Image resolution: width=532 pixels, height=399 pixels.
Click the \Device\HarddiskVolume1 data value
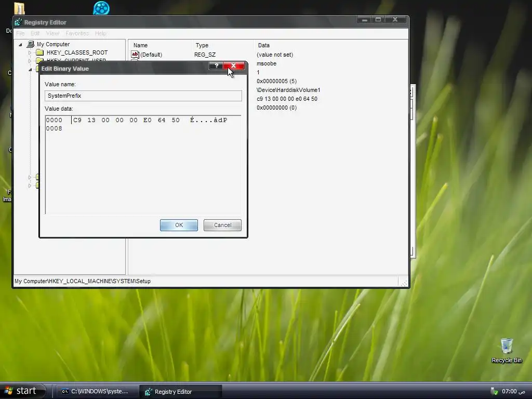pos(288,90)
